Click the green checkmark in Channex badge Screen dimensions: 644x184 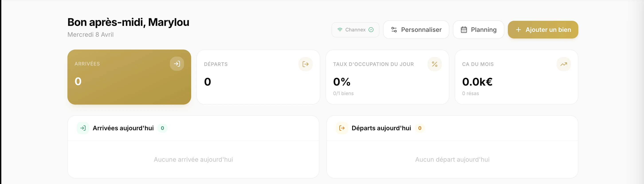(371, 30)
